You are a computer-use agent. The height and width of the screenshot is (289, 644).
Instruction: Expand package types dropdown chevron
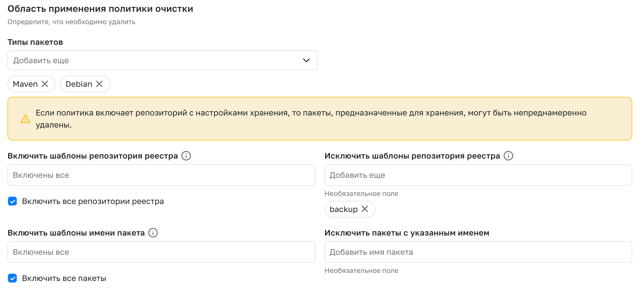click(306, 60)
